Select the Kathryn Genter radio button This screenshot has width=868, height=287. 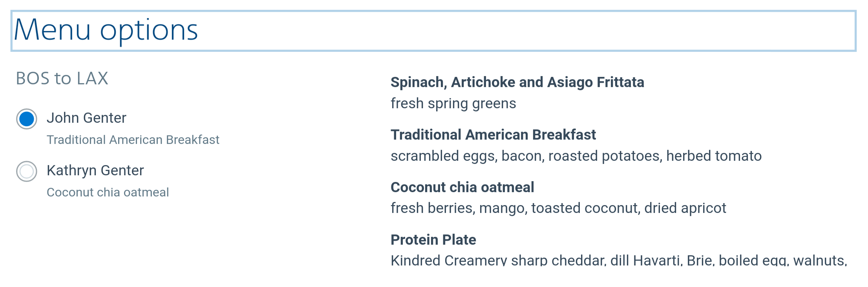point(27,171)
